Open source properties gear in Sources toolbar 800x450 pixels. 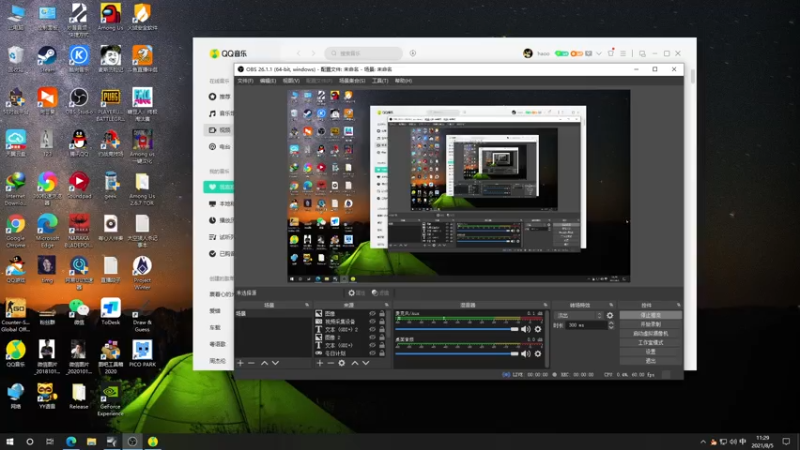[x=342, y=363]
